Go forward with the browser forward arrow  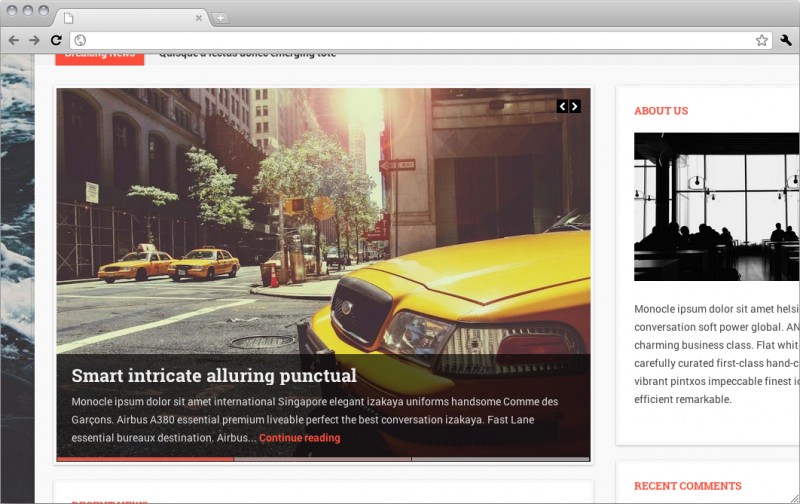point(34,40)
